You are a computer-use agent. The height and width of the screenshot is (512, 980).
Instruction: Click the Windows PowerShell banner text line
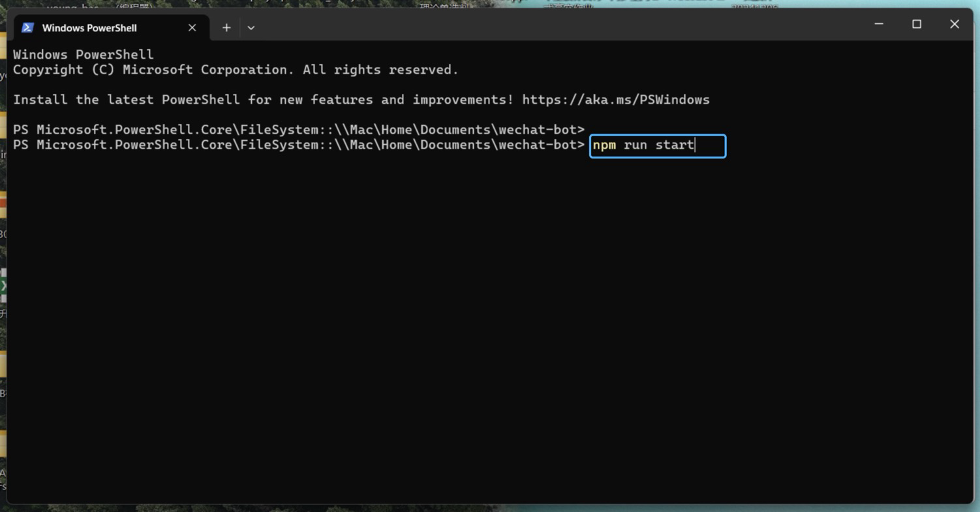click(x=84, y=55)
